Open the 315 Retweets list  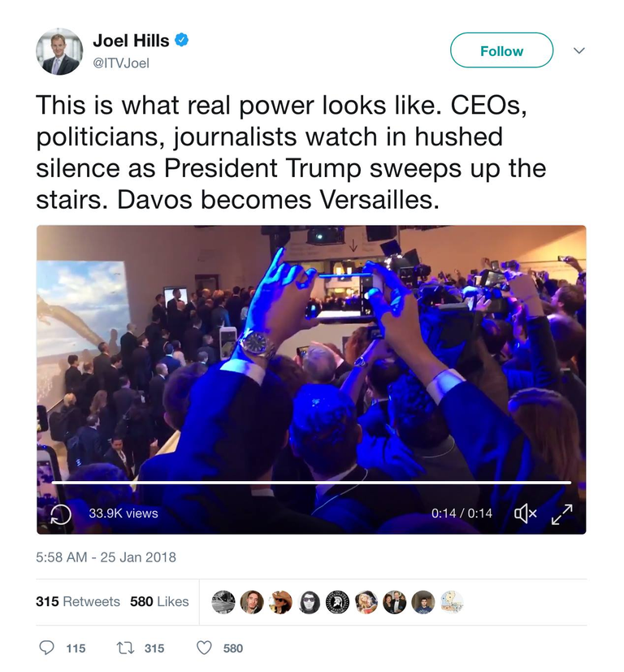[77, 602]
